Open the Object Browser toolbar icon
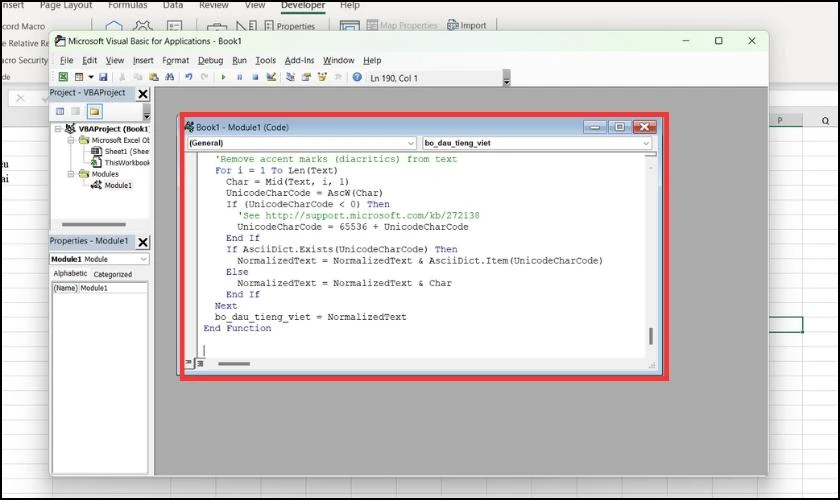This screenshot has width=840, height=500. pyautogui.click(x=322, y=77)
